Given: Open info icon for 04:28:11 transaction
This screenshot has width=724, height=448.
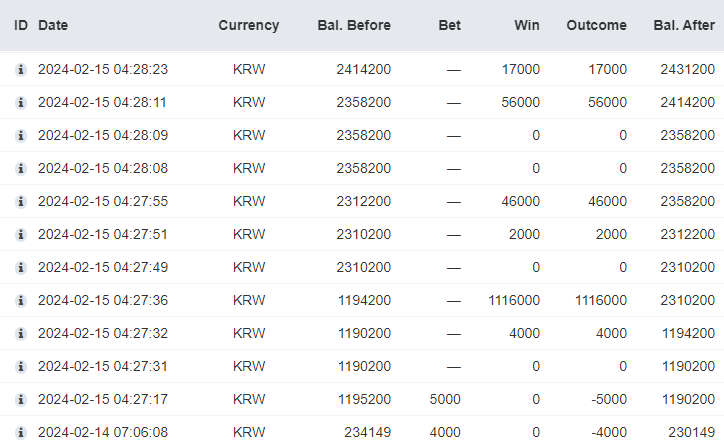Looking at the screenshot, I should (20, 103).
